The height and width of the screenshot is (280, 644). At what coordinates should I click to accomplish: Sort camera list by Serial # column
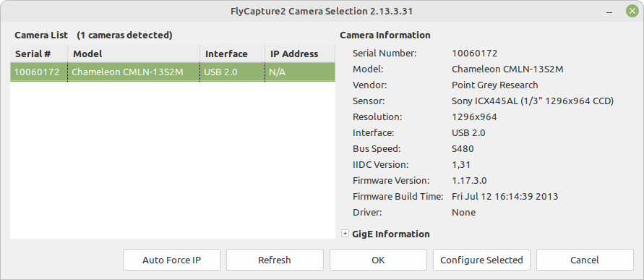(x=39, y=54)
